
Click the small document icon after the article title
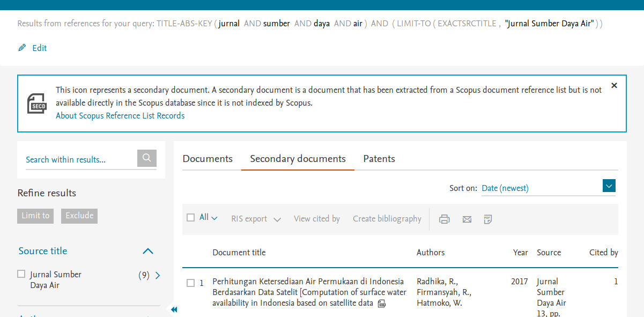[x=381, y=303]
